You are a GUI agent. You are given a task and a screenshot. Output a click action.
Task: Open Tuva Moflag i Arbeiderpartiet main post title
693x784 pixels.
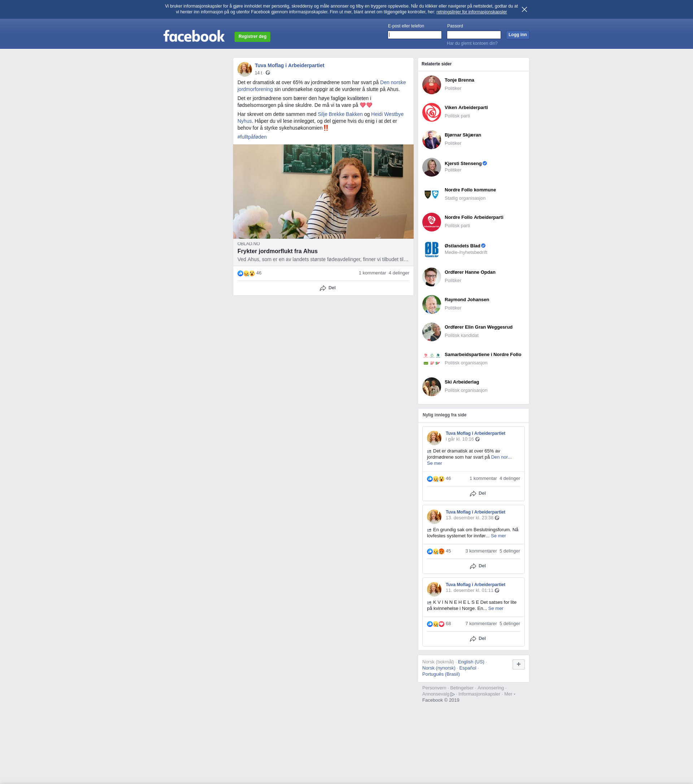point(289,66)
